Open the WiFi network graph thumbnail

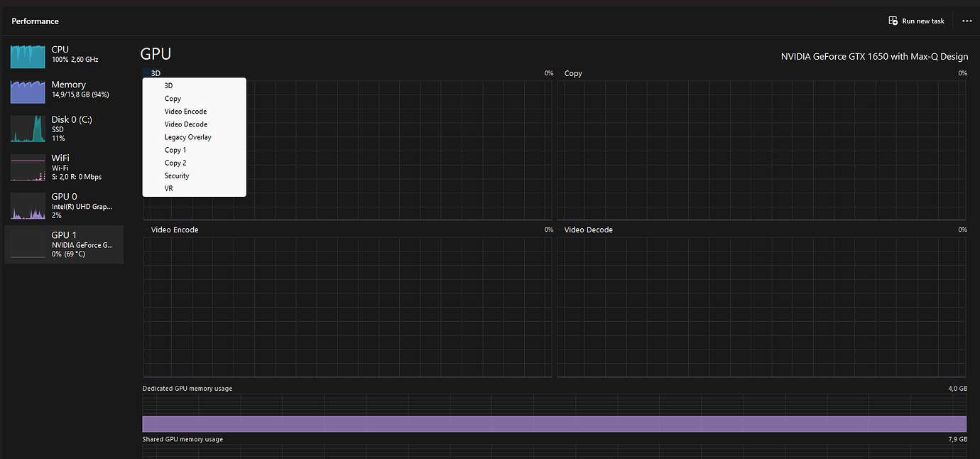coord(28,168)
